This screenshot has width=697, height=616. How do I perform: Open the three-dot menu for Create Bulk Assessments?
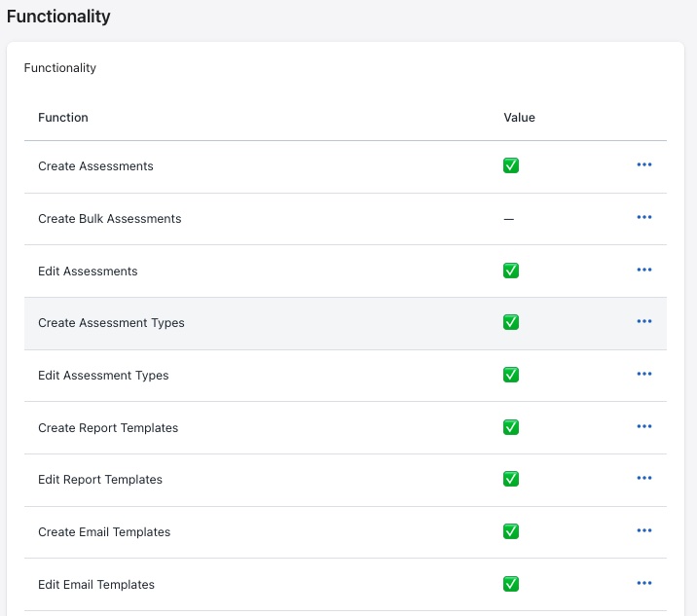pos(643,218)
